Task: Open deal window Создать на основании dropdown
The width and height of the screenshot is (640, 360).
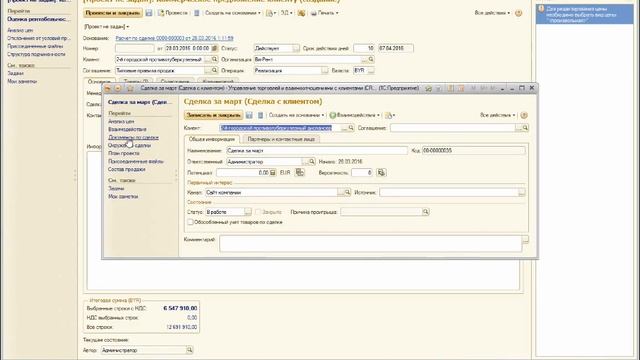Action: pyautogui.click(x=296, y=115)
